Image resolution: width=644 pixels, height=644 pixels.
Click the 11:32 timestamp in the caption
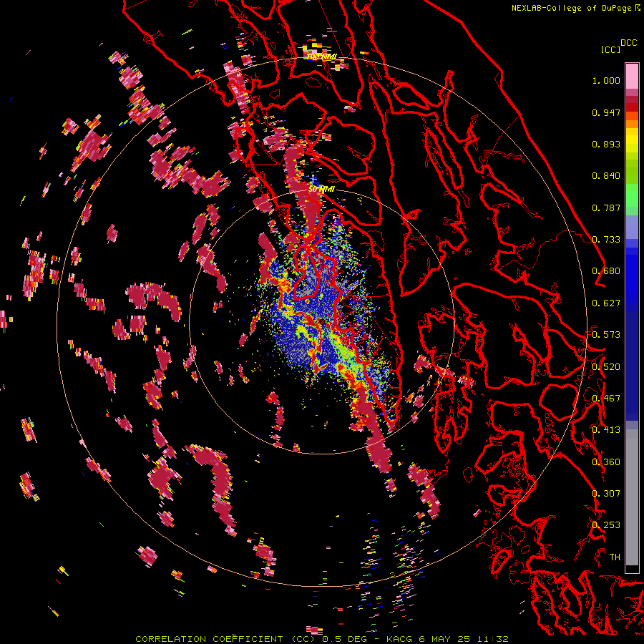[x=493, y=639]
